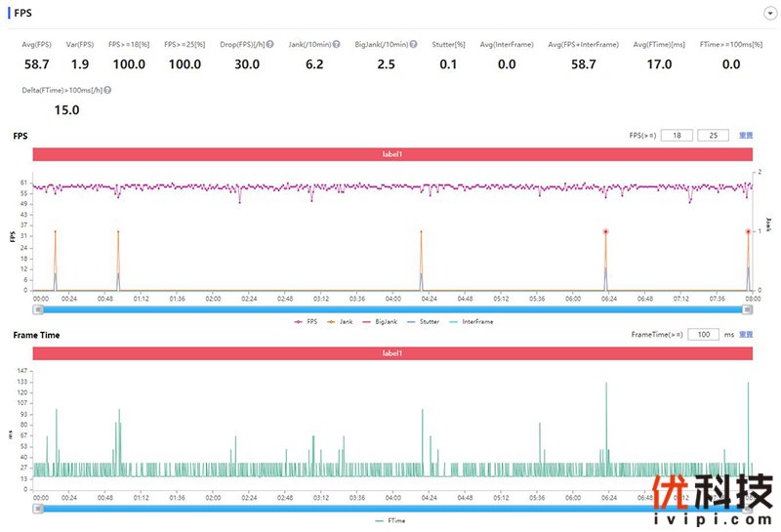Collapse the FPS section with the top-right arrow
The width and height of the screenshot is (781, 532).
(770, 13)
